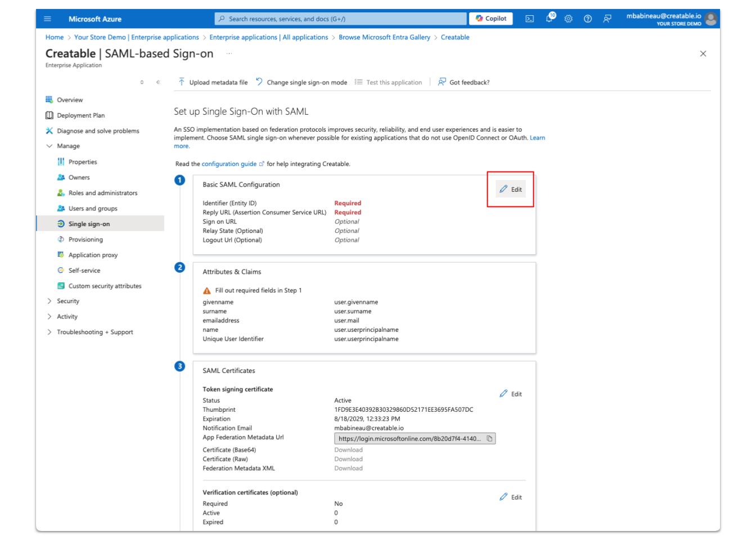Open Browse Microsoft Entra Gallery breadcrumb

tap(384, 37)
